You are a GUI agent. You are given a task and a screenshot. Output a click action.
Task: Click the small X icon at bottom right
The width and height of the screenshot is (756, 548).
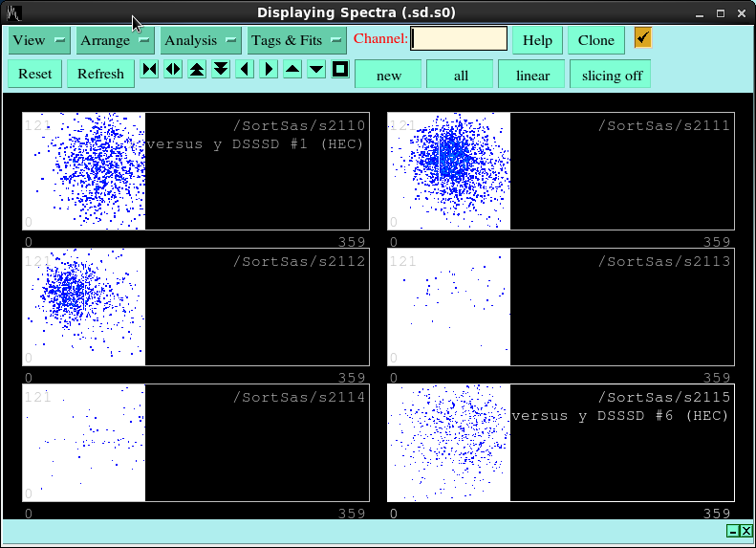(745, 531)
